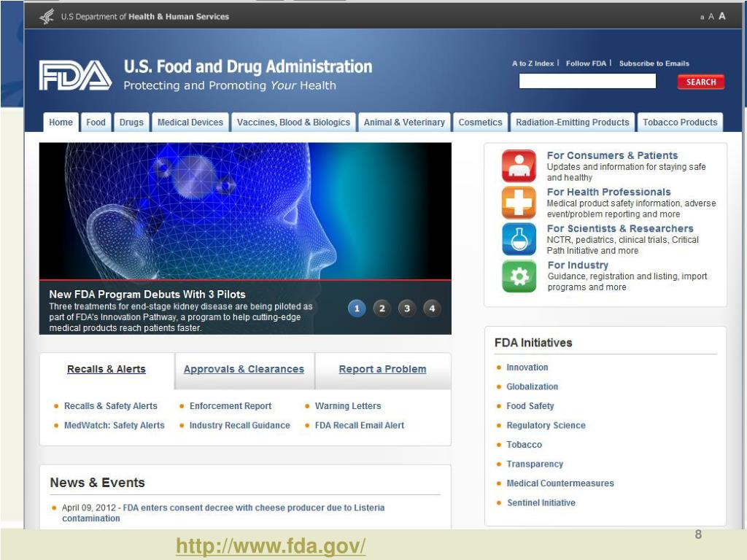Show slide 2 in the banner carousel
The height and width of the screenshot is (560, 747).
tap(382, 308)
